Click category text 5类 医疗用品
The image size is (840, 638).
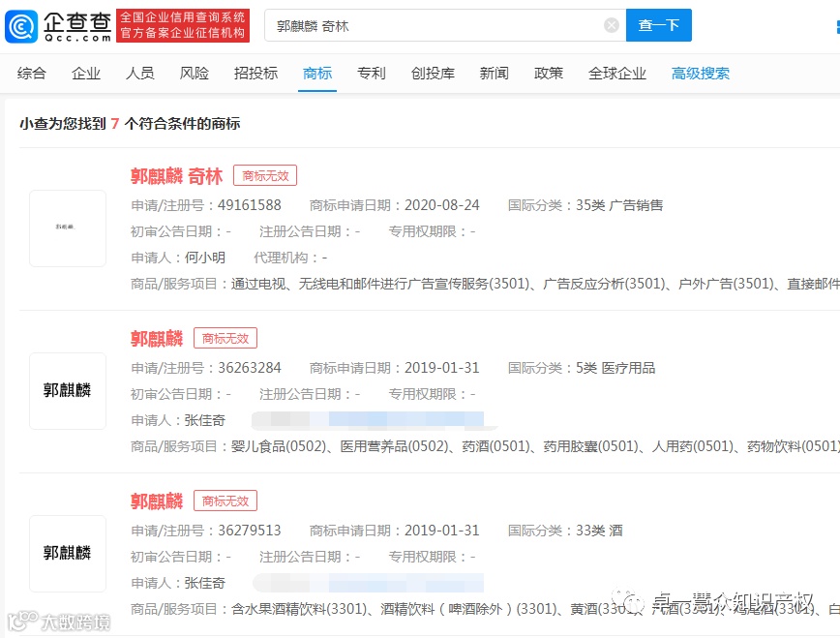(615, 368)
